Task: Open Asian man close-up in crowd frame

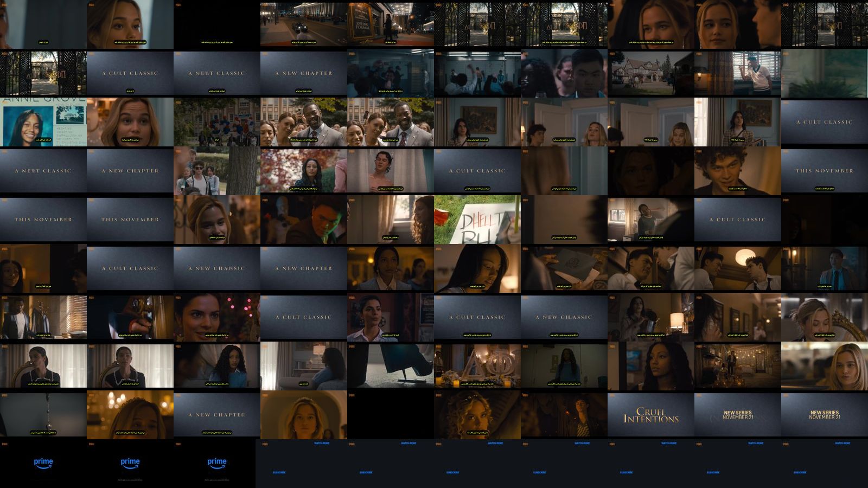Action: (564, 73)
